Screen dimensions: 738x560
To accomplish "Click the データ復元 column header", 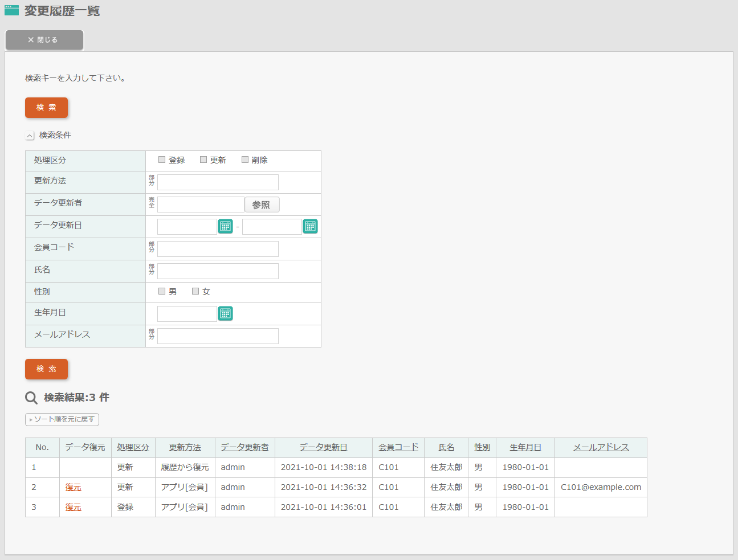I will 85,447.
